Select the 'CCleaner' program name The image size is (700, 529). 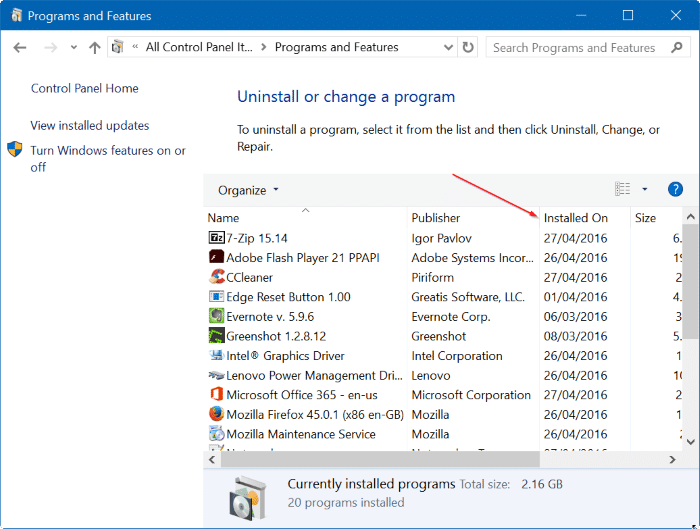tap(249, 278)
